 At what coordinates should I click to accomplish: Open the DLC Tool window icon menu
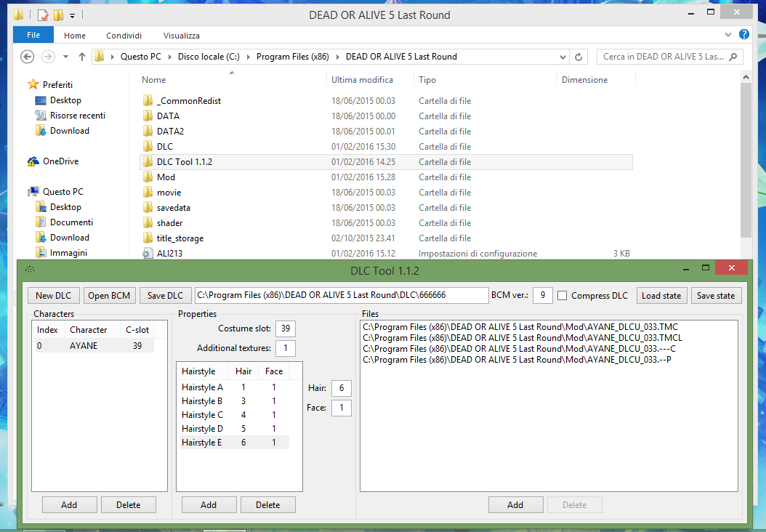click(30, 270)
